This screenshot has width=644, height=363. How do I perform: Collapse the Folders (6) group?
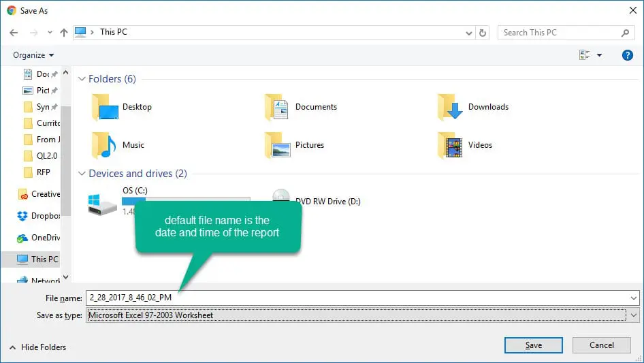pos(82,79)
